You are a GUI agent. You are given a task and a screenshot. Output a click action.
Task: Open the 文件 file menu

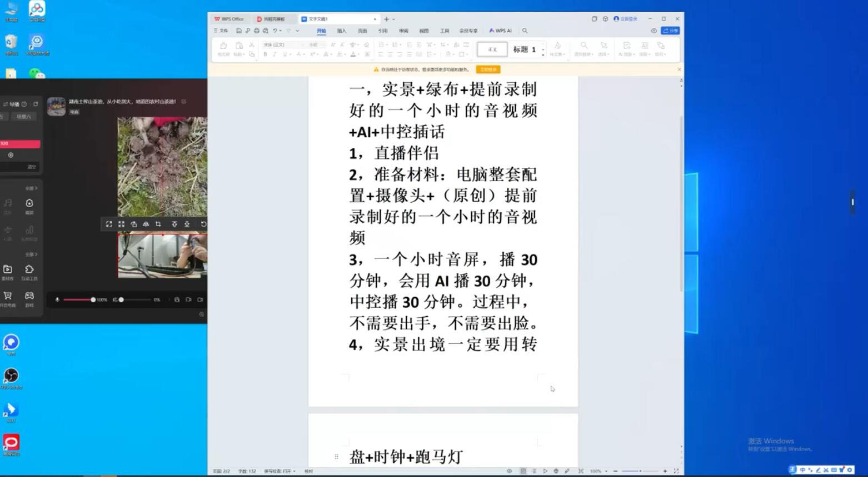pyautogui.click(x=221, y=31)
